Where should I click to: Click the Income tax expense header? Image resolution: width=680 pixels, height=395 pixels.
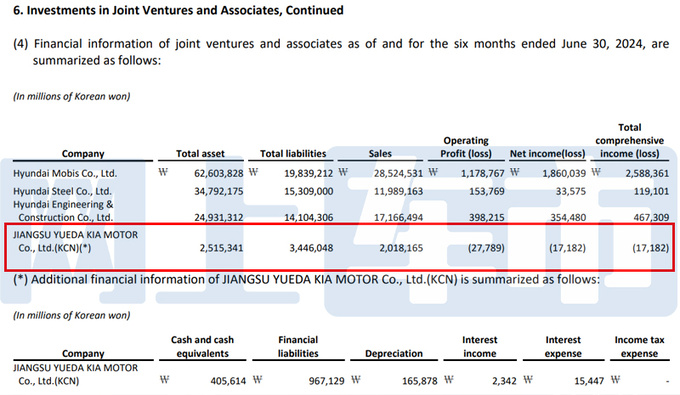click(639, 346)
